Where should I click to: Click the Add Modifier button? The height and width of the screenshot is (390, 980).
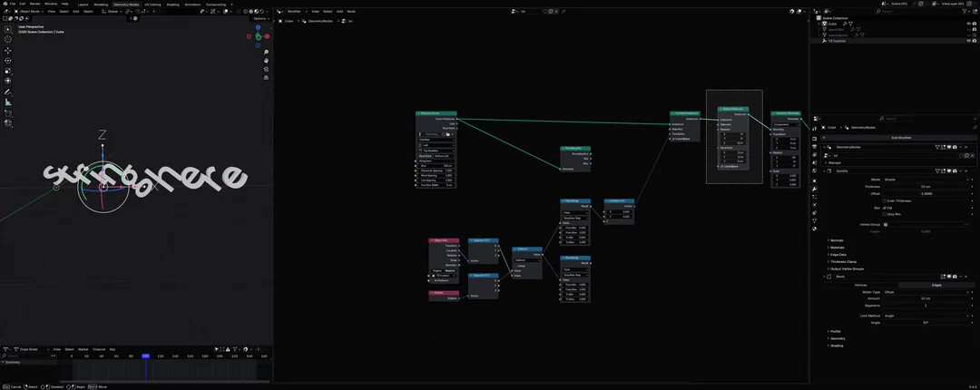pos(901,138)
